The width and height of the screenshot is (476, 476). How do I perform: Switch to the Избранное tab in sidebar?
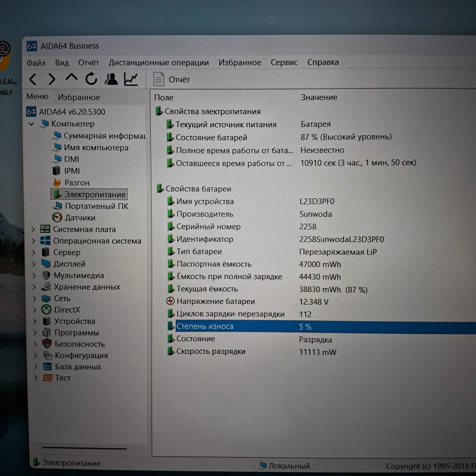(x=79, y=97)
